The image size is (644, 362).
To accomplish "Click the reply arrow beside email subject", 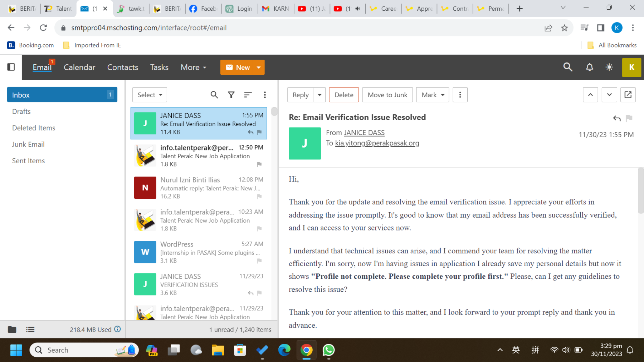I will point(616,118).
